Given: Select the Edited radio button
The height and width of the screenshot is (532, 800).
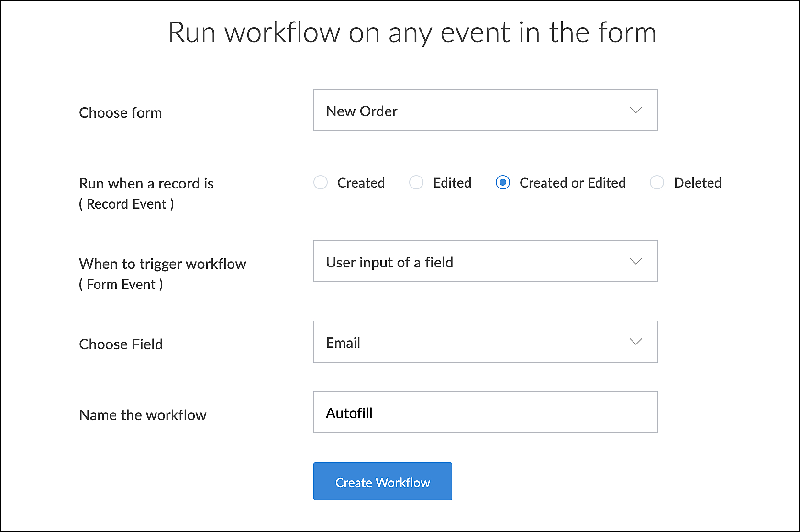Looking at the screenshot, I should pyautogui.click(x=416, y=183).
